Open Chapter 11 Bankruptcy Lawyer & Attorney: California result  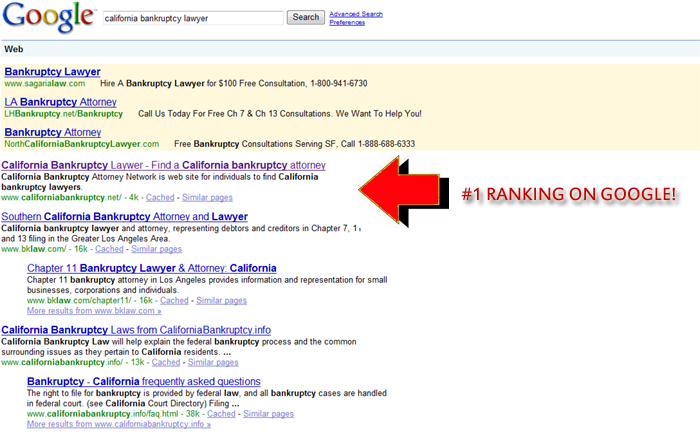point(151,268)
